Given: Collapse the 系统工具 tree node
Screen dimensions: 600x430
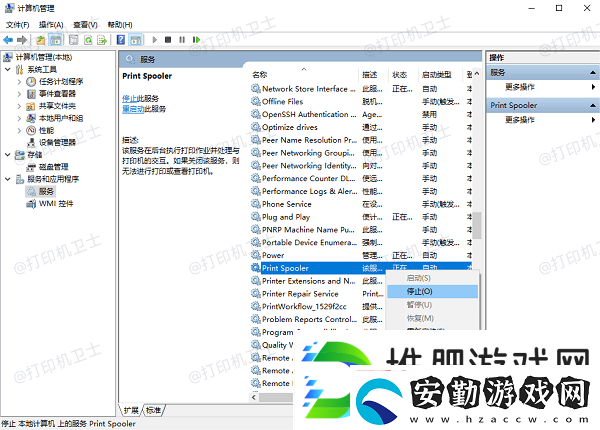Looking at the screenshot, I should 8,69.
